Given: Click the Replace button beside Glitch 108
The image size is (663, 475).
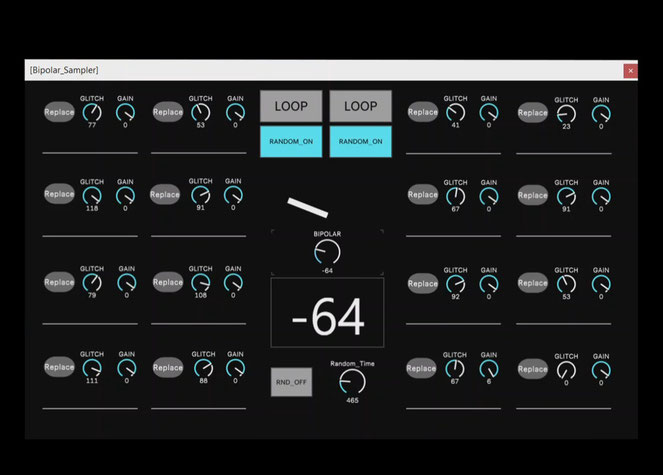Looking at the screenshot, I should pos(168,282).
